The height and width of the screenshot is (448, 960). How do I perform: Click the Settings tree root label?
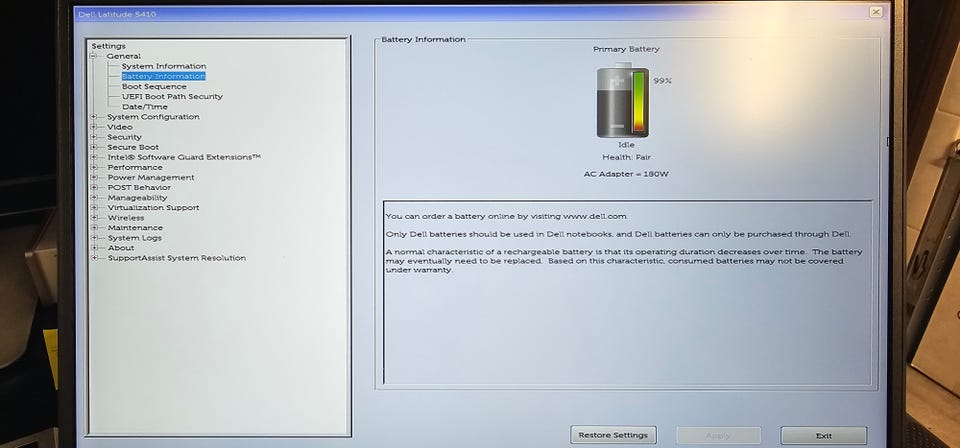click(108, 46)
